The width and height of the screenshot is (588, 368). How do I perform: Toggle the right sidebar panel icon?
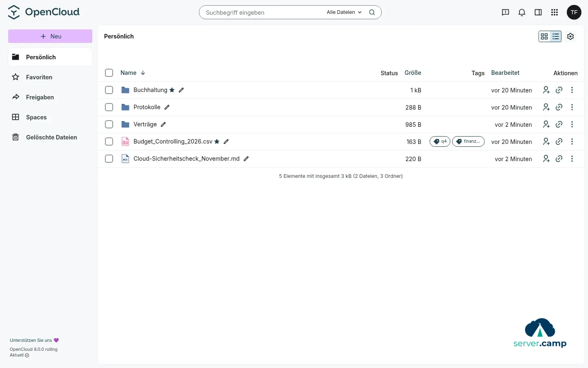(538, 12)
